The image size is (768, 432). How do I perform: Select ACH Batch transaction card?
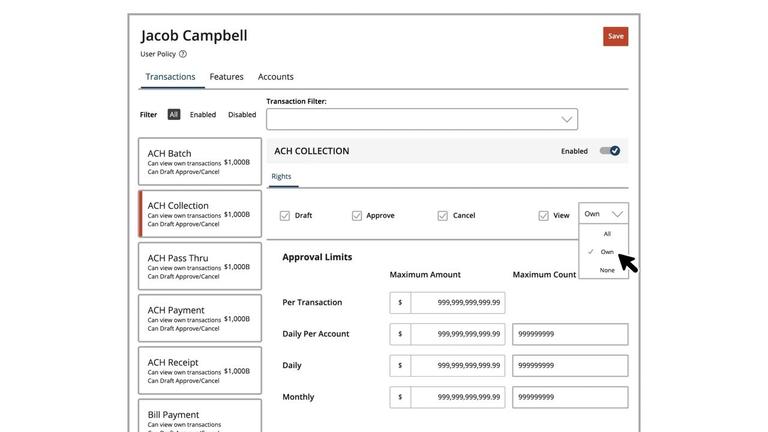200,162
